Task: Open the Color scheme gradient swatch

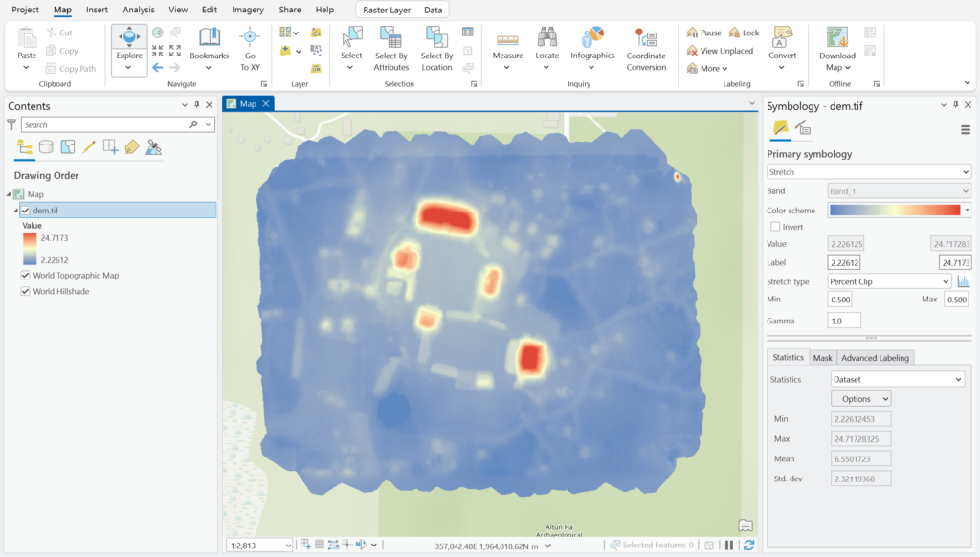Action: [895, 210]
